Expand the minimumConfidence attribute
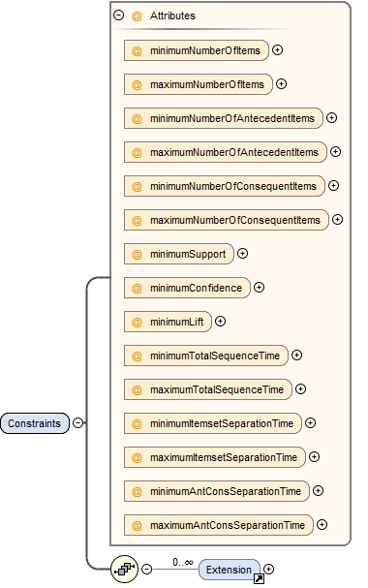The height and width of the screenshot is (588, 368). point(259,288)
